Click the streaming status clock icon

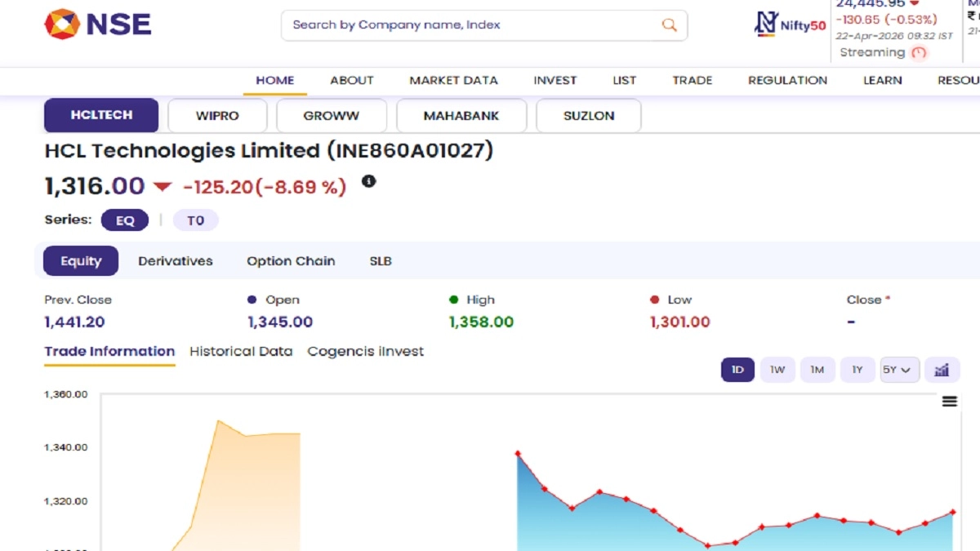click(x=920, y=53)
